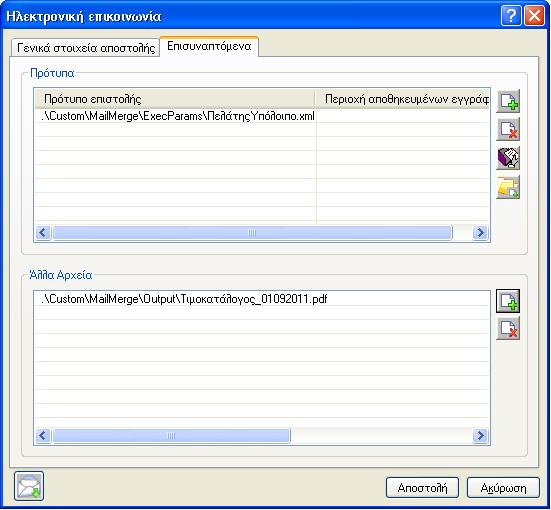The image size is (551, 510).
Task: Delete the selected file in Άλλα Αρχεία
Action: coord(508,329)
